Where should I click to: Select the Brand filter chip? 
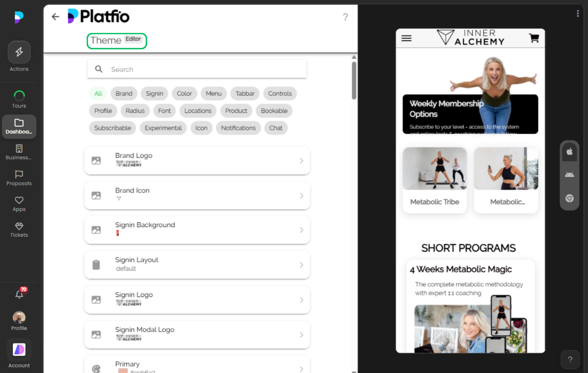coord(124,93)
